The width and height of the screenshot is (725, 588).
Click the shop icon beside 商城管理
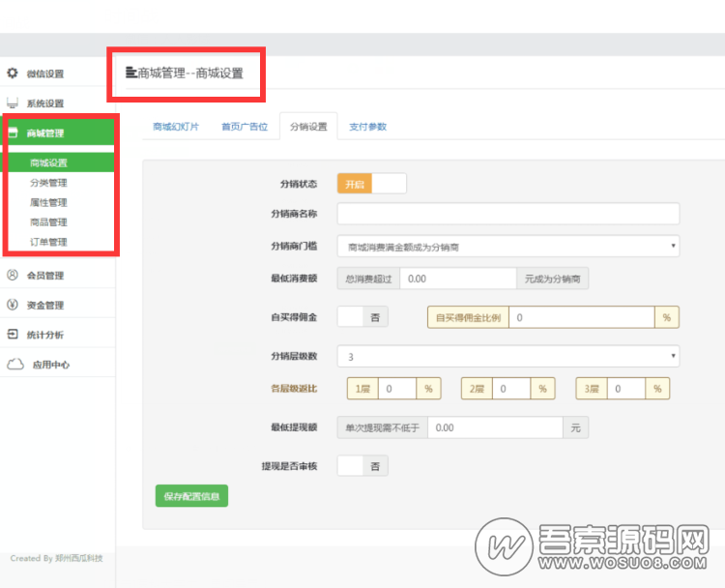click(13, 133)
